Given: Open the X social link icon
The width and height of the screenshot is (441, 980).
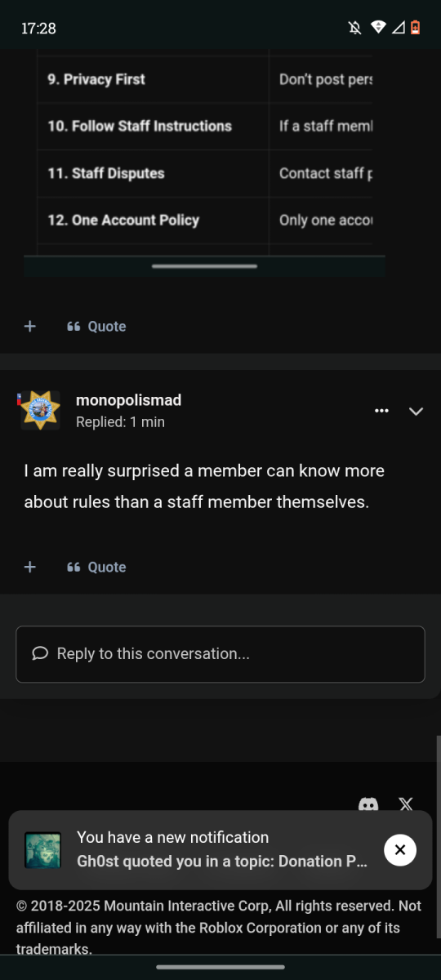Looking at the screenshot, I should pyautogui.click(x=406, y=804).
